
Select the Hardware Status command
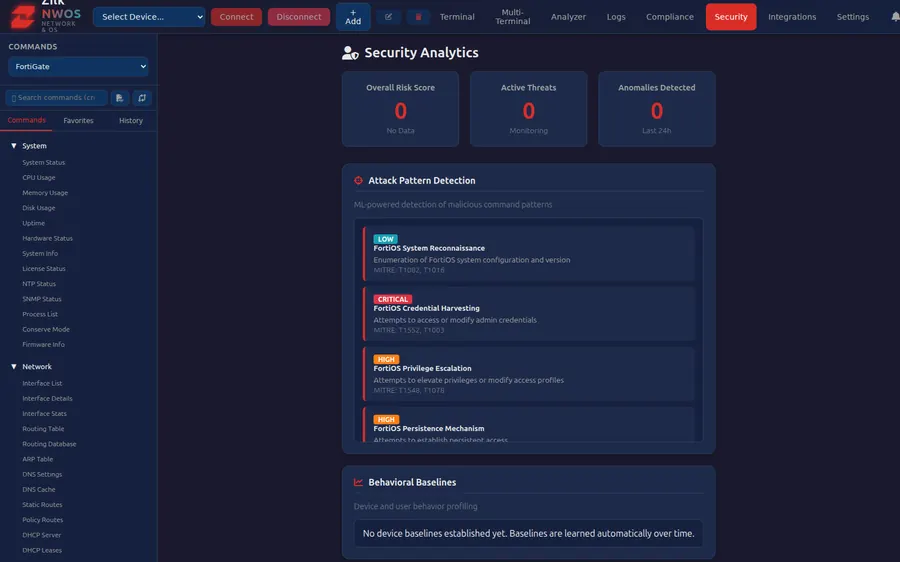tap(48, 238)
